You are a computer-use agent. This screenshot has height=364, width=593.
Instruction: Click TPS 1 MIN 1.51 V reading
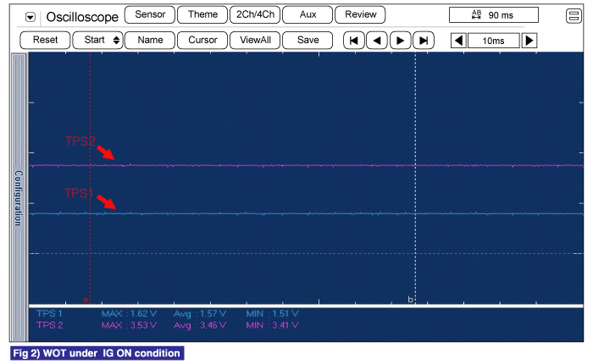[272, 313]
